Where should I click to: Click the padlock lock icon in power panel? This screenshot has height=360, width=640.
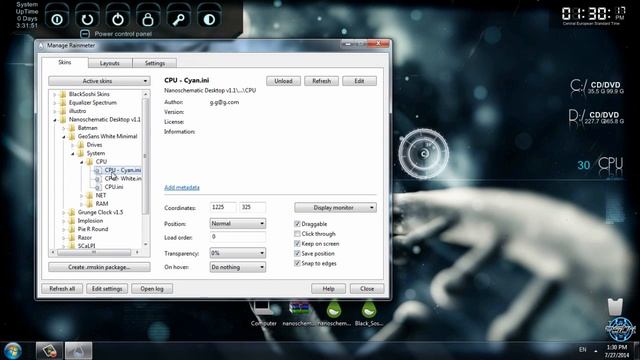148,19
